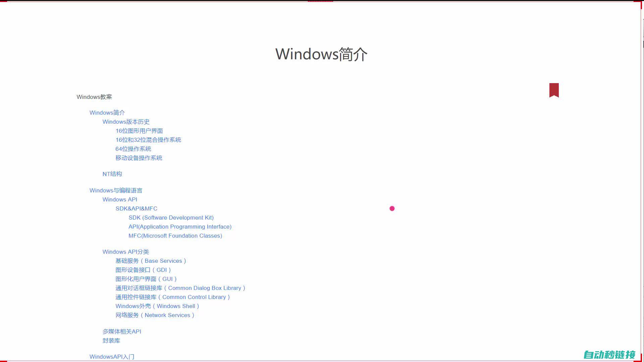Go to Windows API分类 section
The image size is (644, 362).
[x=126, y=252]
